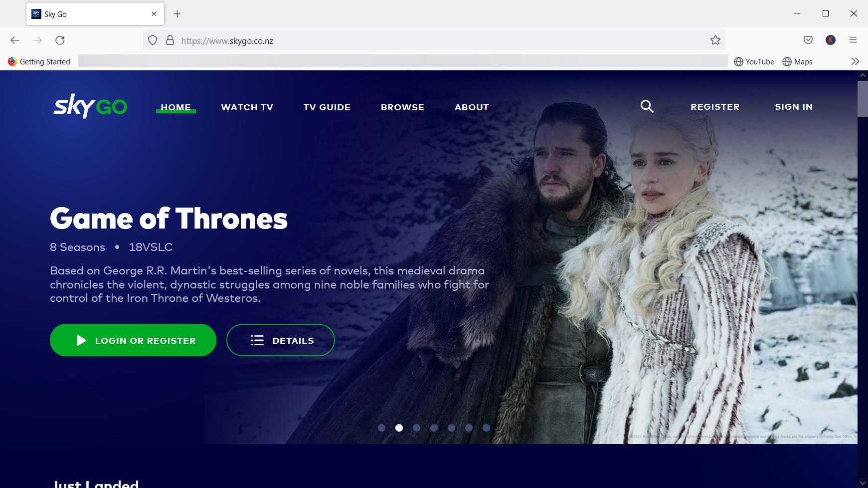Image resolution: width=868 pixels, height=488 pixels.
Task: Open the Pocket save icon
Action: coord(808,40)
